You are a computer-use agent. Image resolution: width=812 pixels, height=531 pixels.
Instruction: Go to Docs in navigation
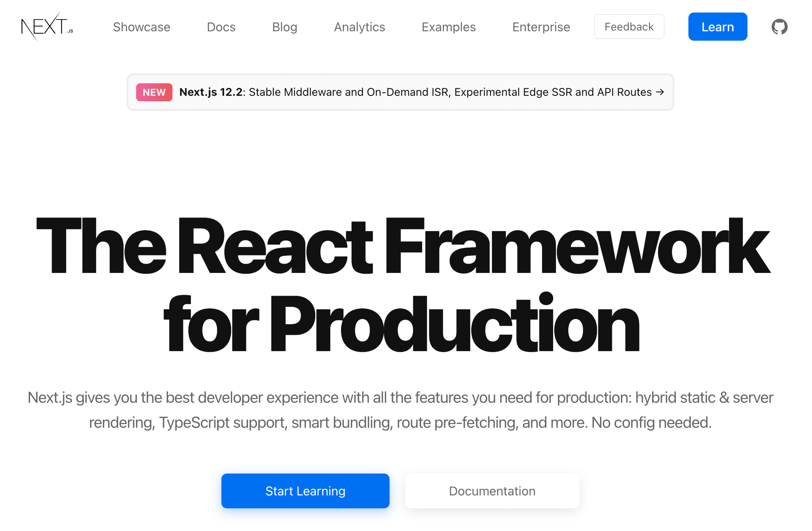(x=221, y=27)
